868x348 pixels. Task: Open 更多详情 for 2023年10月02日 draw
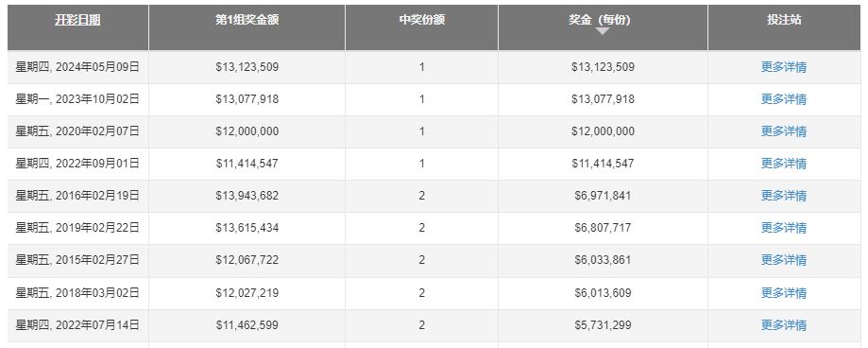click(x=784, y=99)
